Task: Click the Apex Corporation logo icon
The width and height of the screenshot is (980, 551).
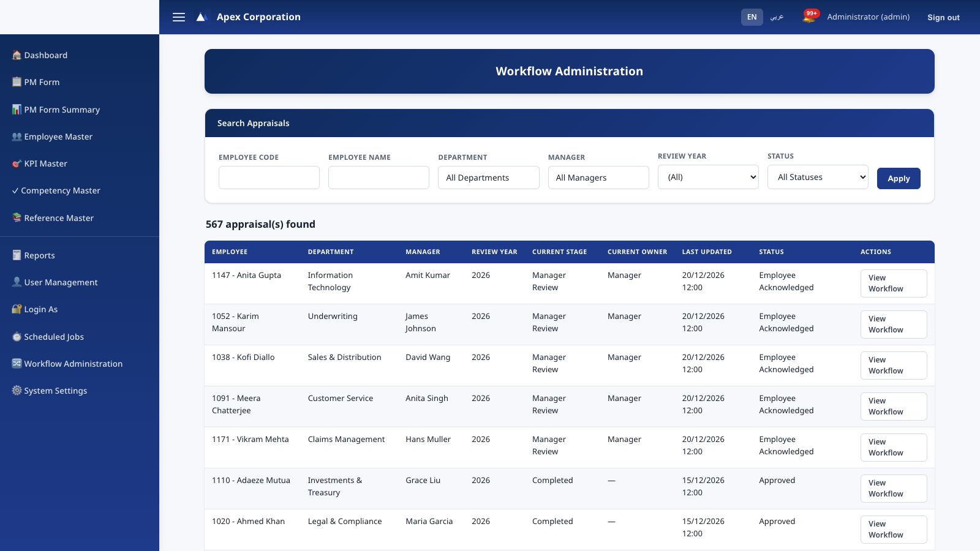Action: pyautogui.click(x=202, y=17)
